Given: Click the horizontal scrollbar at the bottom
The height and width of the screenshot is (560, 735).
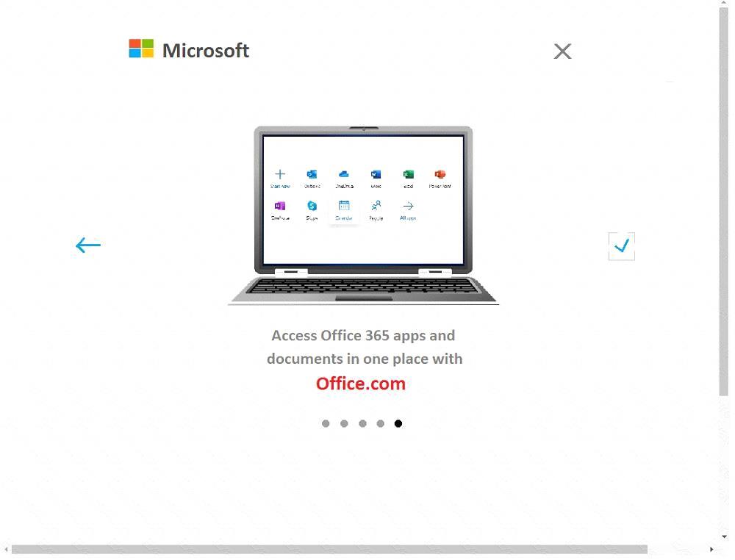Looking at the screenshot, I should tap(329, 549).
